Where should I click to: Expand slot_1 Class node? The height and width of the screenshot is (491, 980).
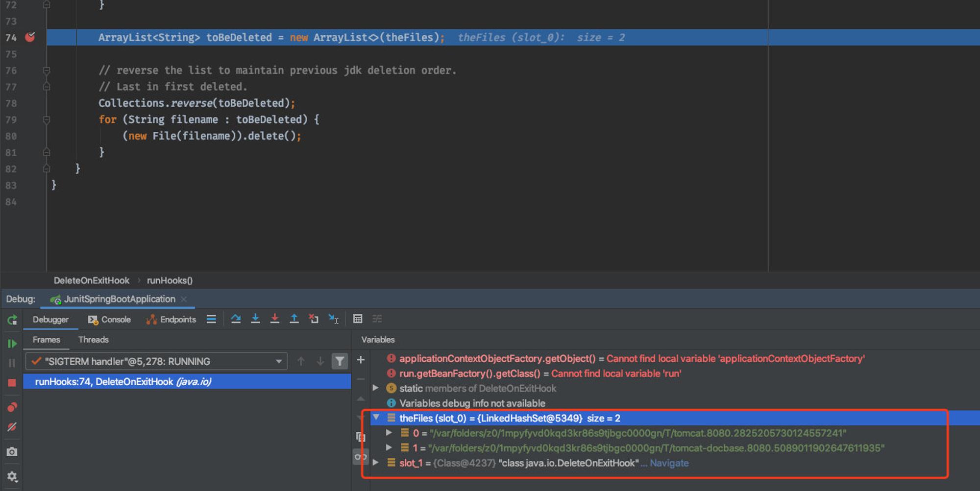[376, 463]
